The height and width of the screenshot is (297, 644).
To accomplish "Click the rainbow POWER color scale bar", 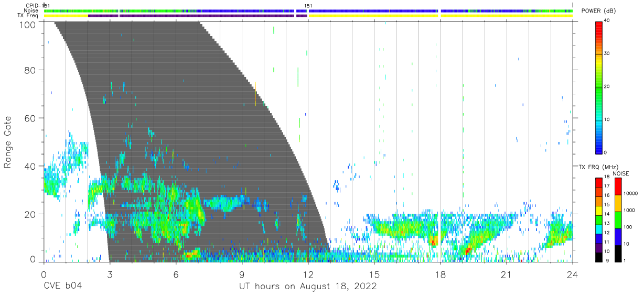I will tap(598, 87).
